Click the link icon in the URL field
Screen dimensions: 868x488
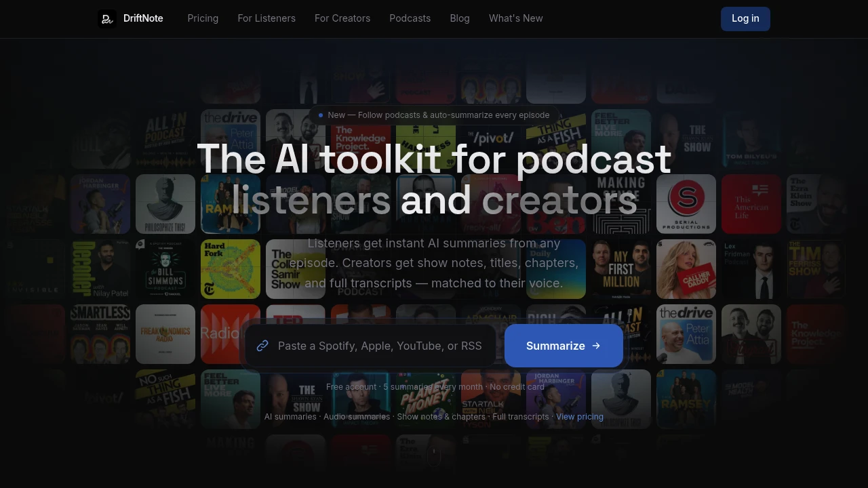point(262,346)
